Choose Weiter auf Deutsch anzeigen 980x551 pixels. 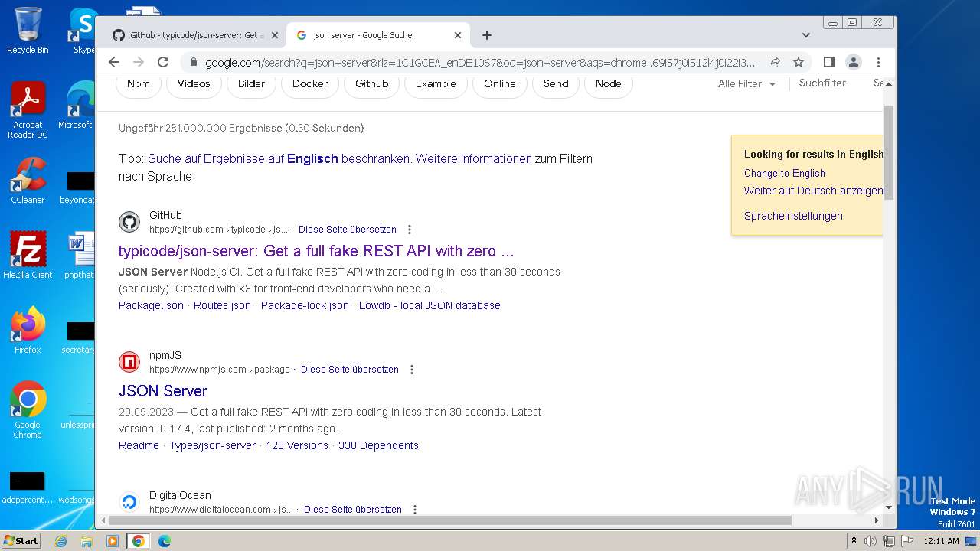coord(813,191)
